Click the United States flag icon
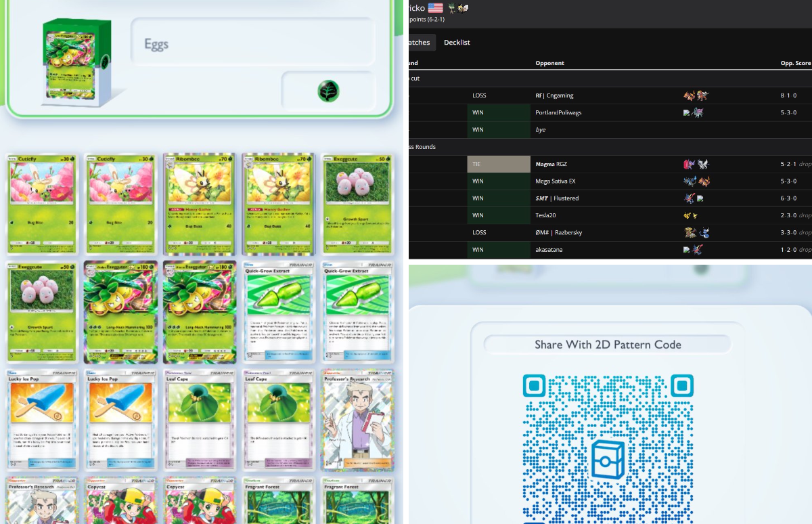 click(435, 8)
